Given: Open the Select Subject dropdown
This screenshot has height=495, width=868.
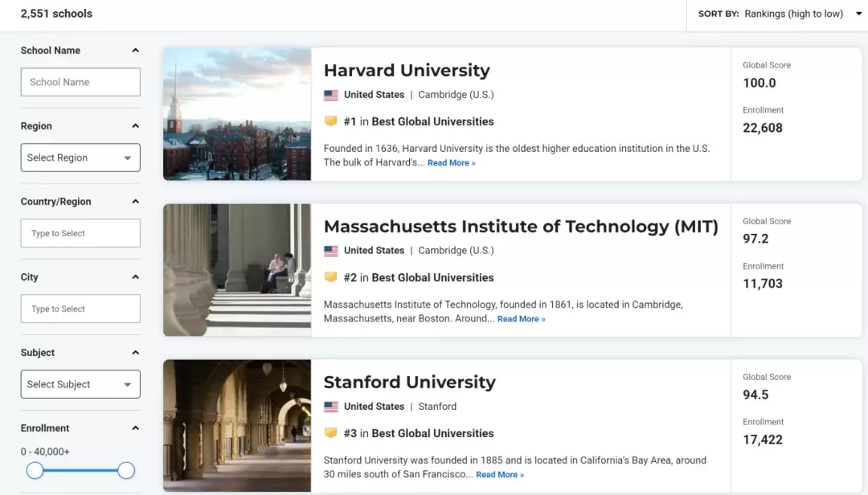Looking at the screenshot, I should 80,384.
